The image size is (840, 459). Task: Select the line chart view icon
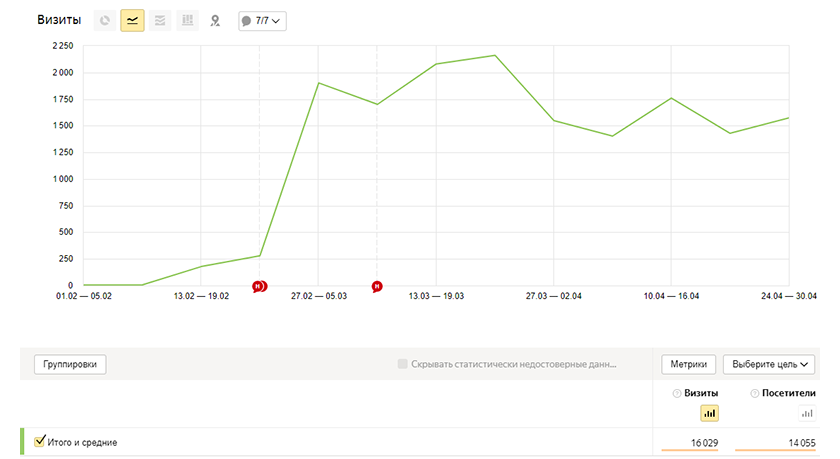[x=132, y=20]
